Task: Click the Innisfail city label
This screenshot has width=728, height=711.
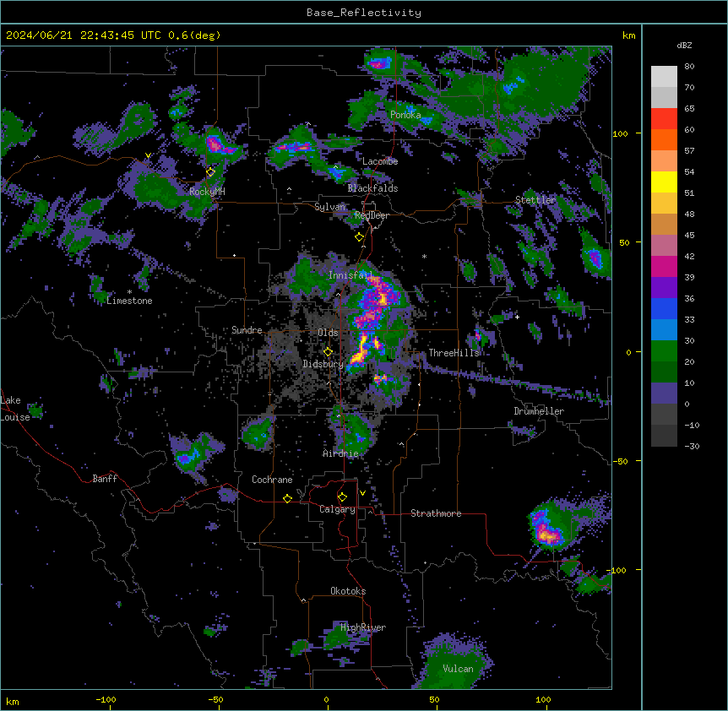Action: pyautogui.click(x=350, y=275)
